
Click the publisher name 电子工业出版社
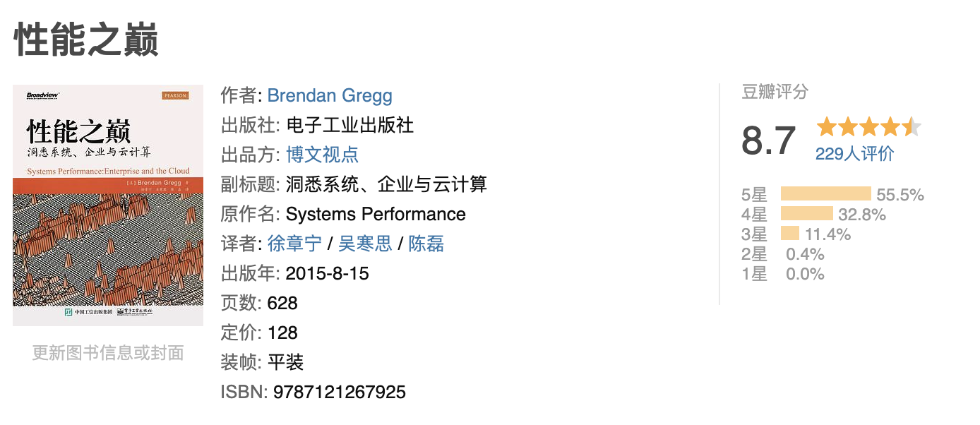tap(350, 125)
